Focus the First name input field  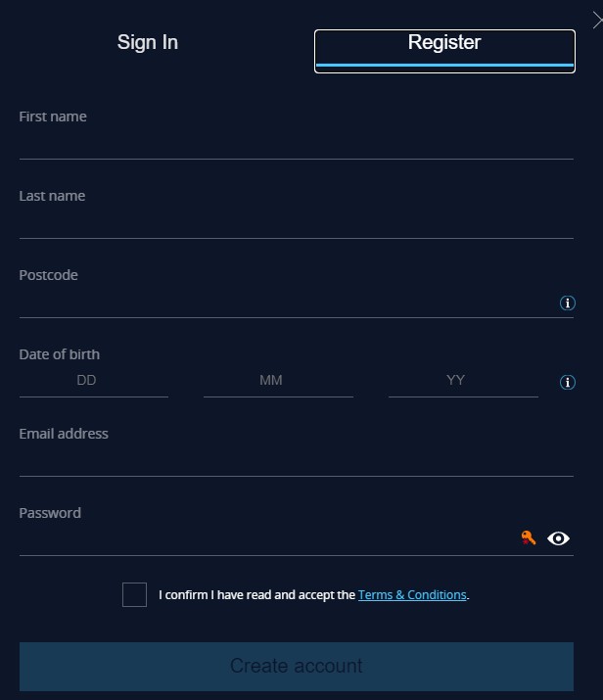coord(297,145)
